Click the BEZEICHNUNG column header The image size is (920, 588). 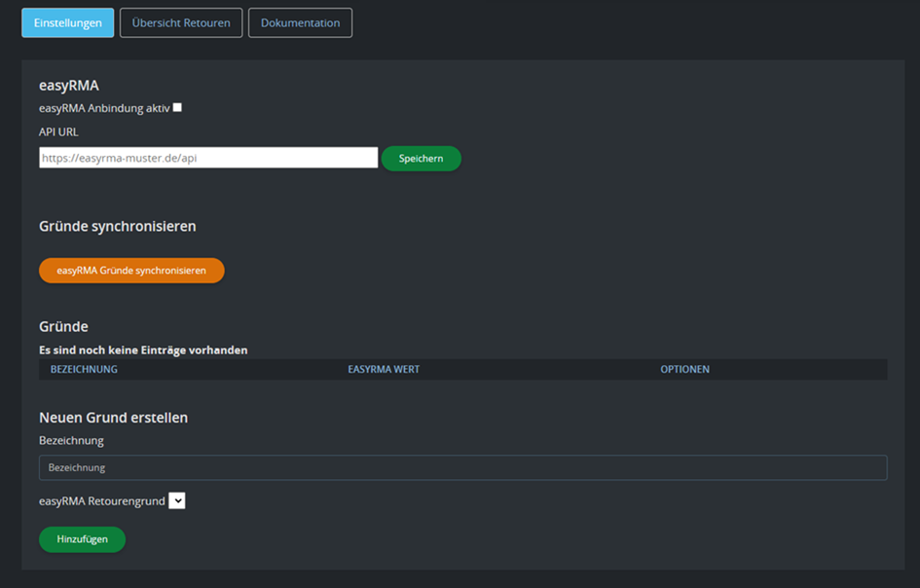pyautogui.click(x=84, y=369)
